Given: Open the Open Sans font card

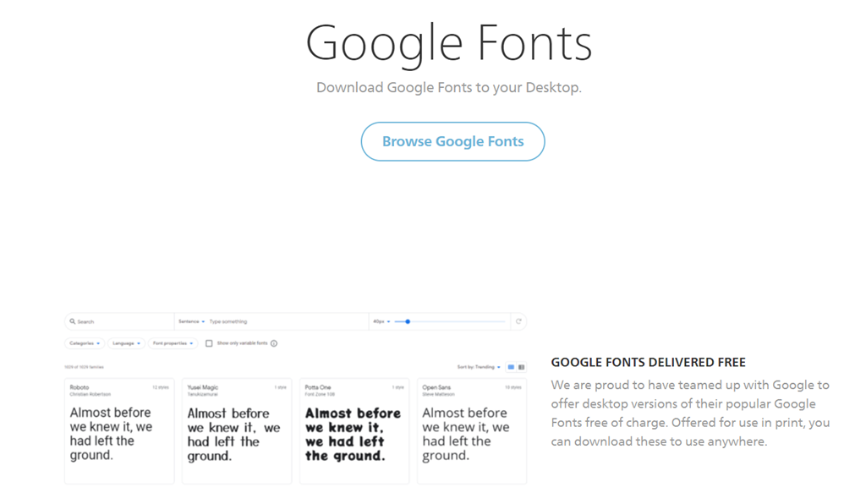Looking at the screenshot, I should coord(472,431).
